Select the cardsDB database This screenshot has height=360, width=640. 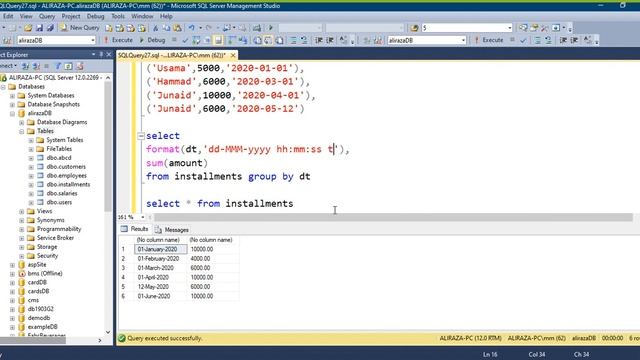click(38, 291)
